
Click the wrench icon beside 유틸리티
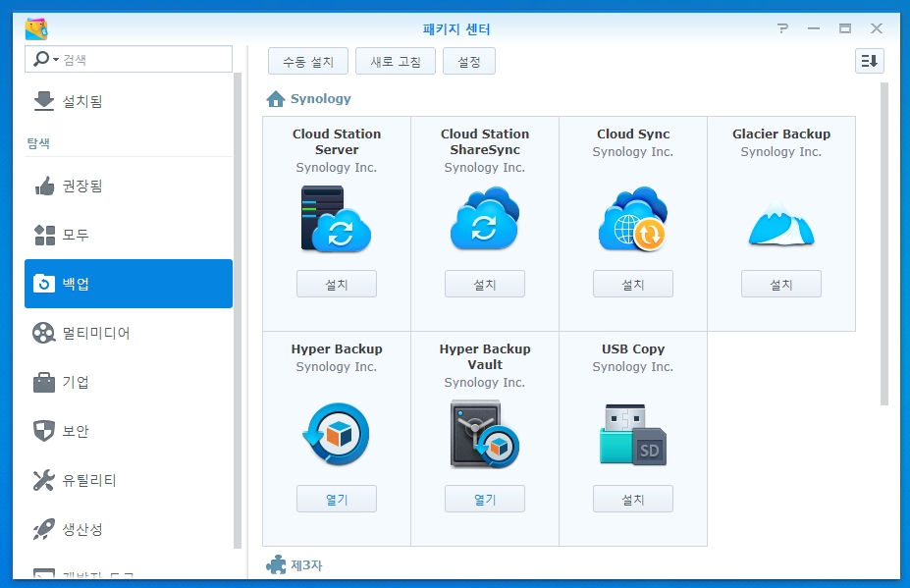click(x=44, y=480)
